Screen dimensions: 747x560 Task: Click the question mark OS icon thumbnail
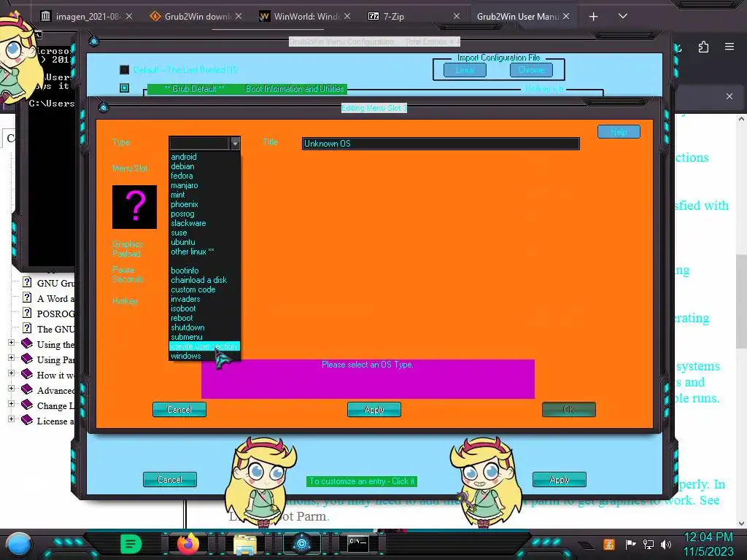[134, 207]
